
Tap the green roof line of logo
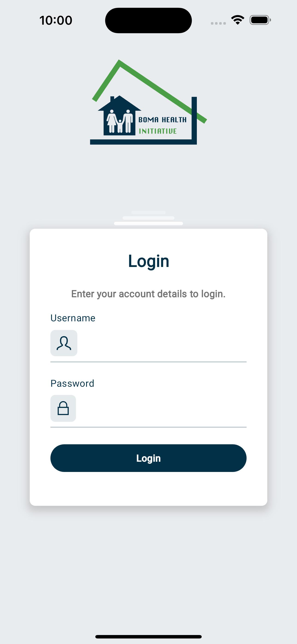149,91
